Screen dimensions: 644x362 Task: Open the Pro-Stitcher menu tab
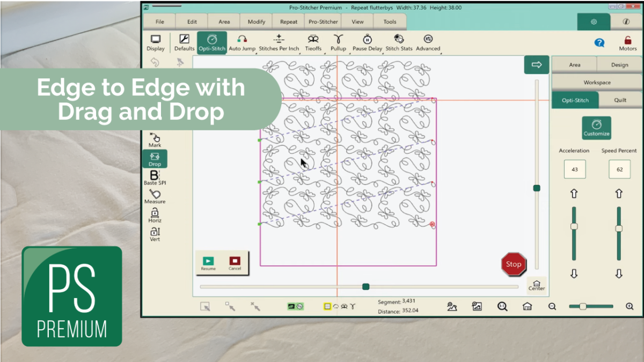(323, 22)
